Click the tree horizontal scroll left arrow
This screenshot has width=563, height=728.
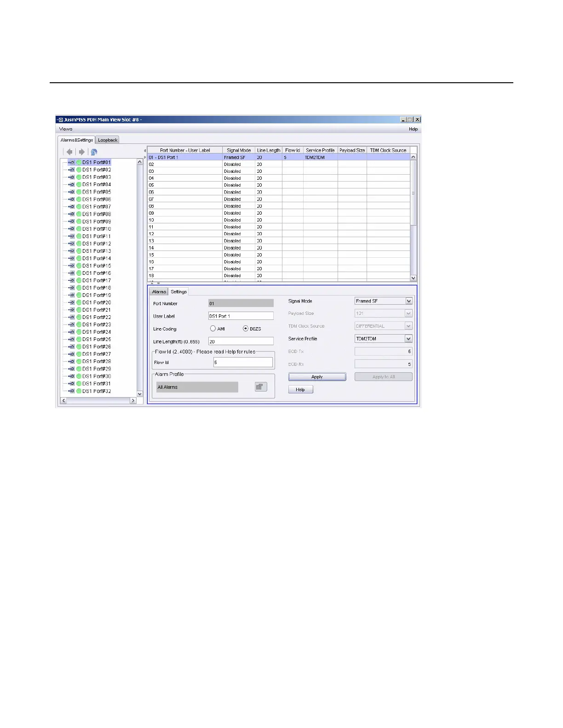tap(64, 401)
